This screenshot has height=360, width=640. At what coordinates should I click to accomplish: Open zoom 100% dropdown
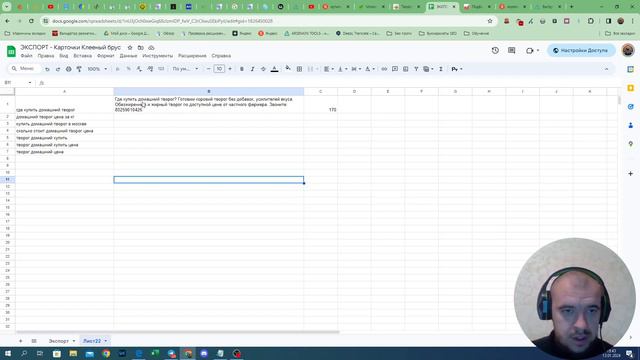97,69
